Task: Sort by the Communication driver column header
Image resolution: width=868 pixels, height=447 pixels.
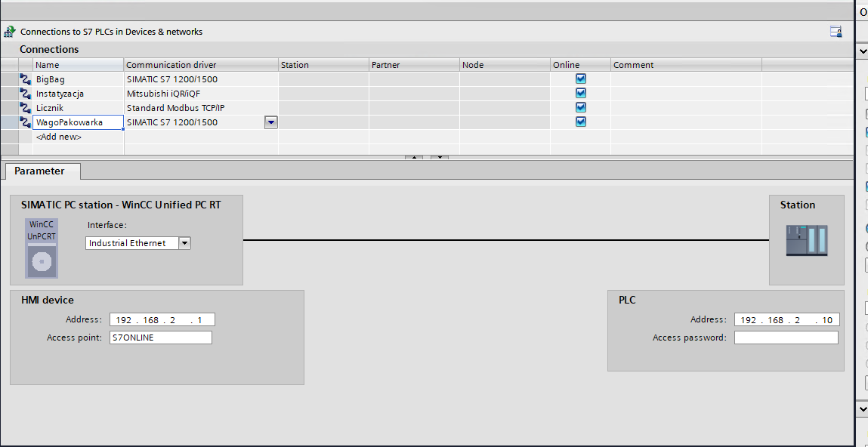Action: pyautogui.click(x=201, y=65)
